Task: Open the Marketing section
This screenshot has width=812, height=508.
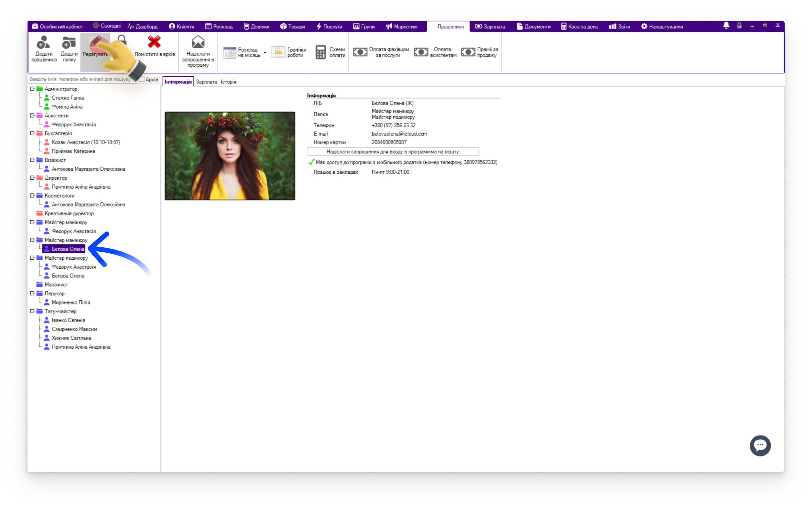Action: (402, 27)
